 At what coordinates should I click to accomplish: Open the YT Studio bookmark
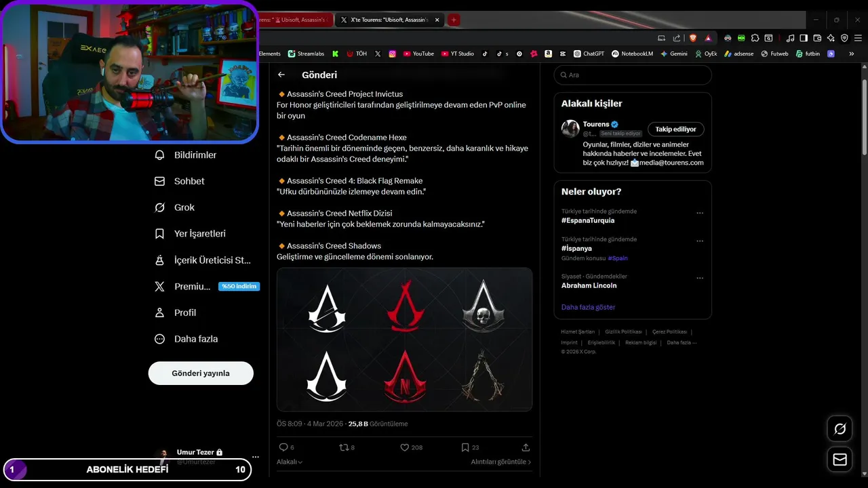tap(458, 54)
